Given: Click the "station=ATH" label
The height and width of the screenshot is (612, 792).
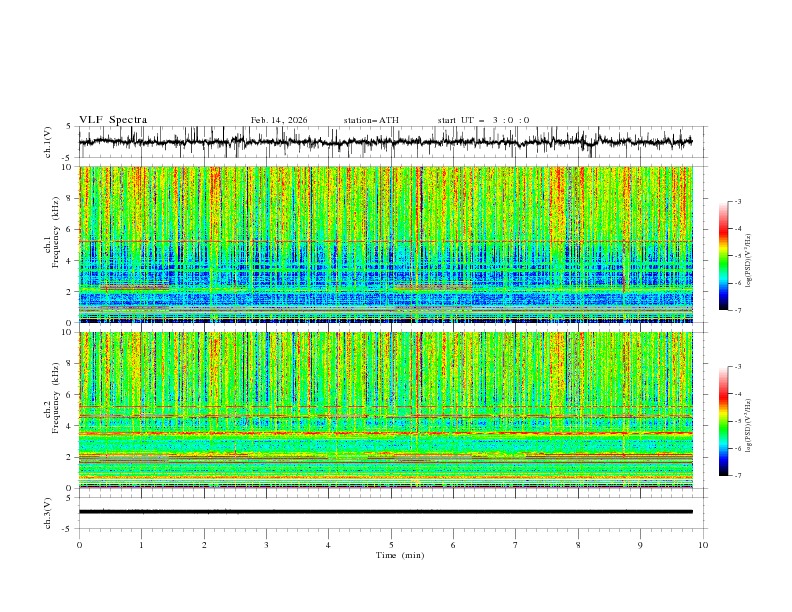Looking at the screenshot, I should pyautogui.click(x=371, y=120).
